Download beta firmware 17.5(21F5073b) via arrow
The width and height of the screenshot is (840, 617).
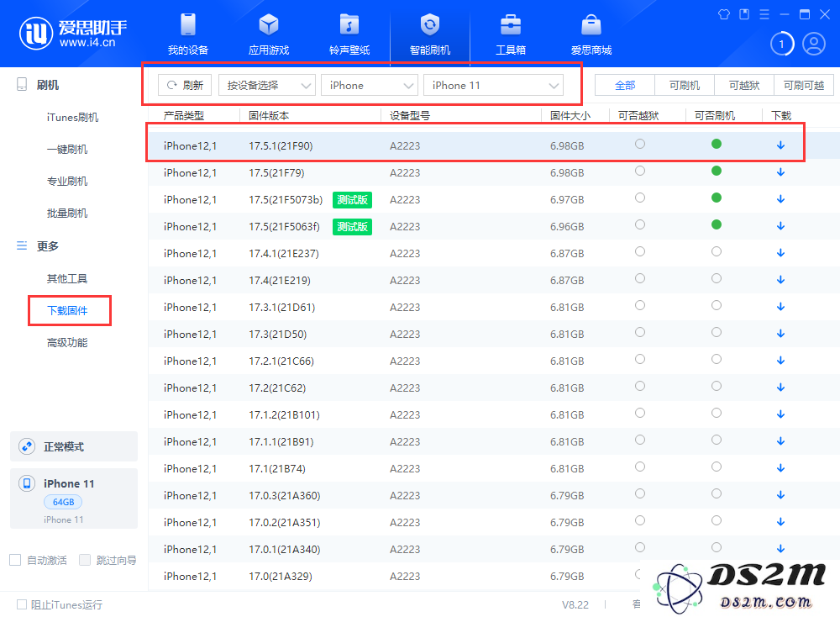pyautogui.click(x=780, y=199)
